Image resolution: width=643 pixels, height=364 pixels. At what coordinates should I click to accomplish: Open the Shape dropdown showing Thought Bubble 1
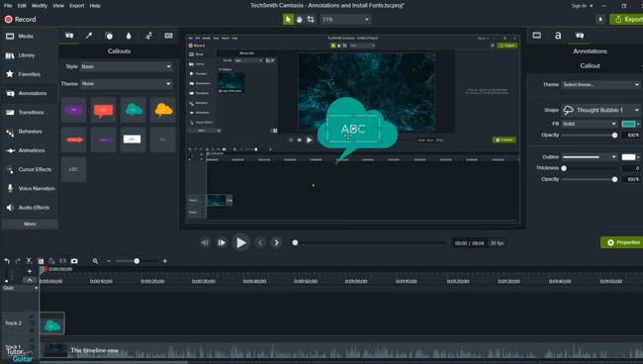pyautogui.click(x=600, y=110)
